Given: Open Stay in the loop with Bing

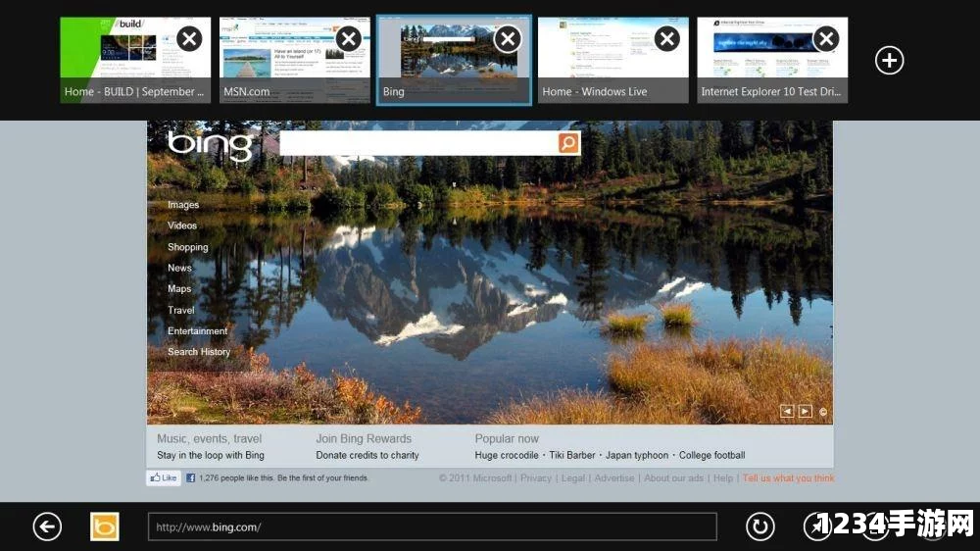Looking at the screenshot, I should click(x=211, y=455).
